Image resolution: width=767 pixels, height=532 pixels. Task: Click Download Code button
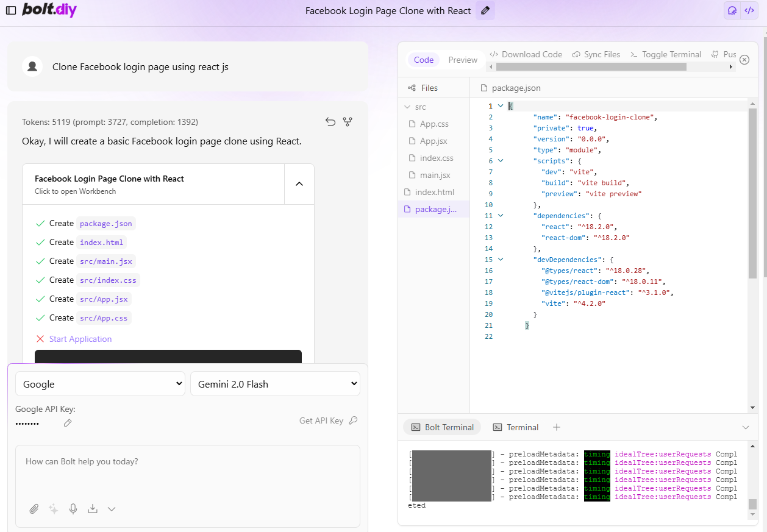(x=526, y=54)
